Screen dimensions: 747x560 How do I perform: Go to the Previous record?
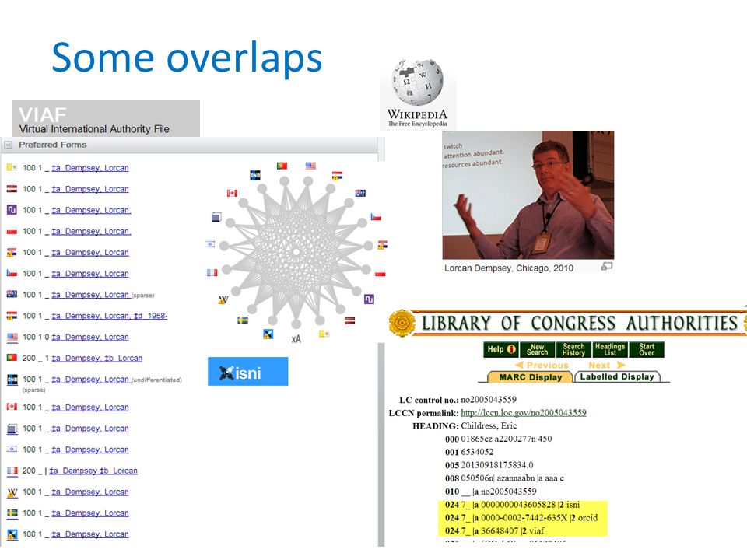(542, 366)
